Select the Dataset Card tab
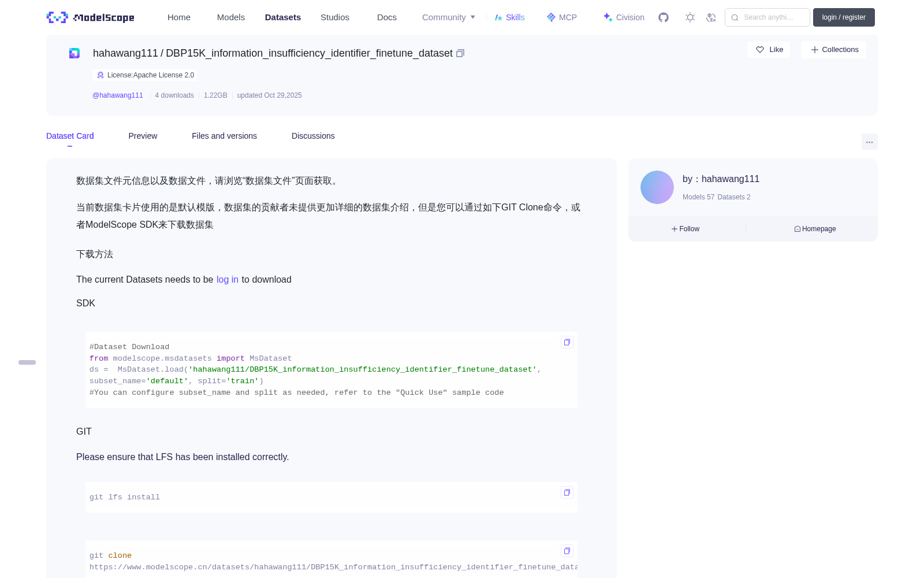This screenshot has height=578, width=924. point(70,136)
